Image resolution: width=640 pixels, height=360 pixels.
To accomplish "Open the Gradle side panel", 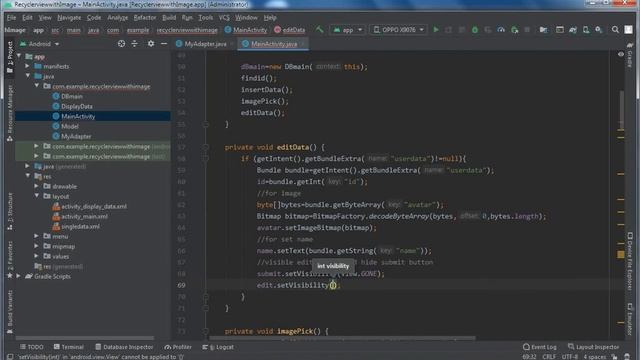I will [630, 55].
